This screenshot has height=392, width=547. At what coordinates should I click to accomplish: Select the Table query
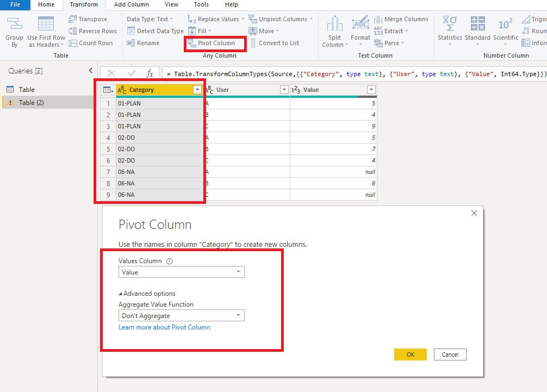pyautogui.click(x=48, y=89)
